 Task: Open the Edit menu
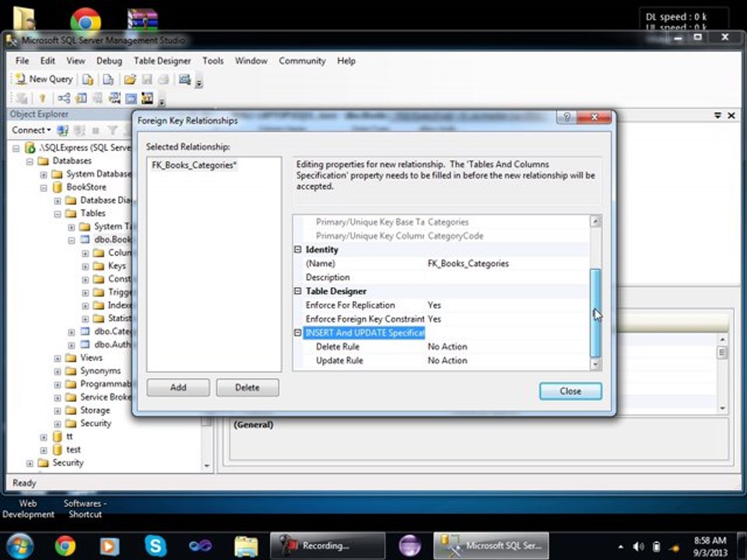coord(47,61)
